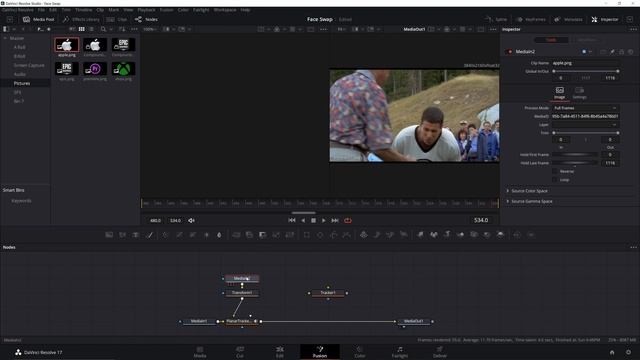Screen dimensions: 640x360
Task: Jump to the first frame
Action: tap(292, 220)
